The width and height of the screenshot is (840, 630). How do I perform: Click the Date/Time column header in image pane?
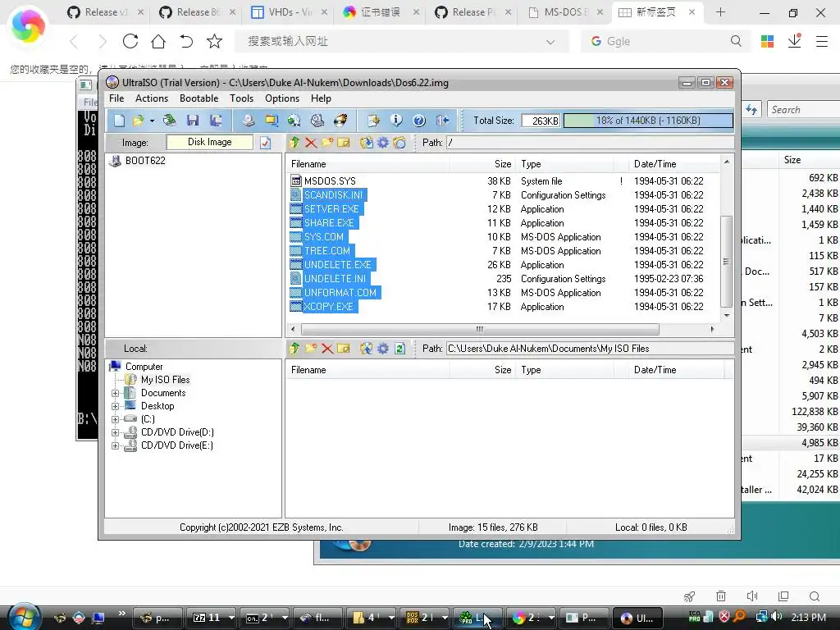(675, 164)
